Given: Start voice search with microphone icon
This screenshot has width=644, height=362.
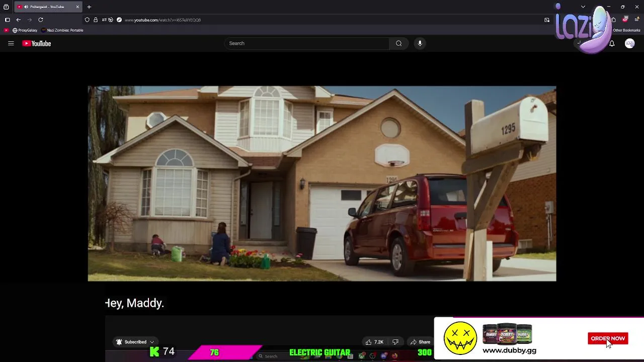Looking at the screenshot, I should tap(420, 43).
